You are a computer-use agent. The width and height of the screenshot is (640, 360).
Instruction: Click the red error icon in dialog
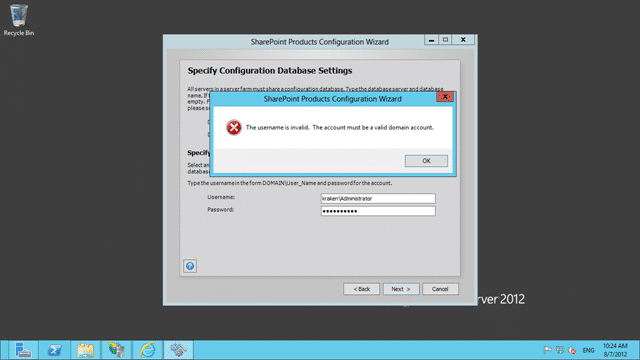tap(234, 127)
